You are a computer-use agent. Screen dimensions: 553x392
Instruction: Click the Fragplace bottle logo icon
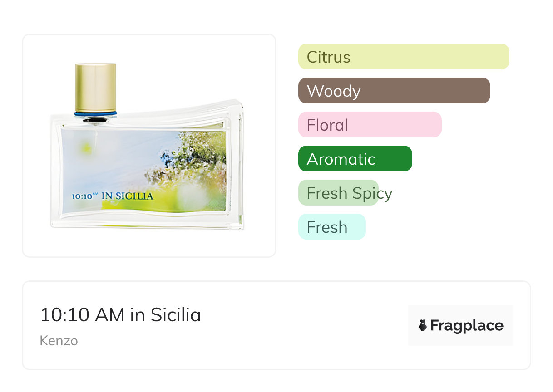pos(423,325)
